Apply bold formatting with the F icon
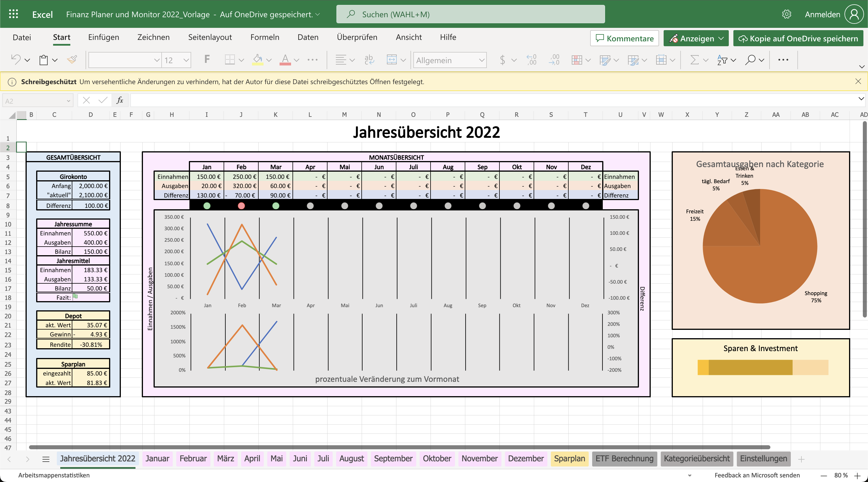Screen dimensions: 868x482 pyautogui.click(x=207, y=60)
